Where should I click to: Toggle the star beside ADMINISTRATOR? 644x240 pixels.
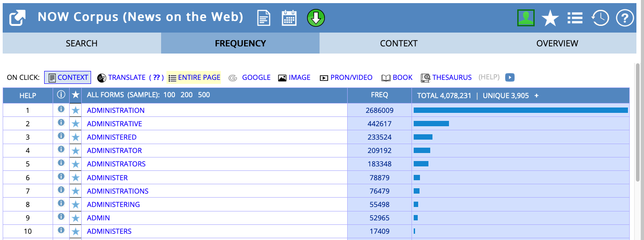click(75, 151)
